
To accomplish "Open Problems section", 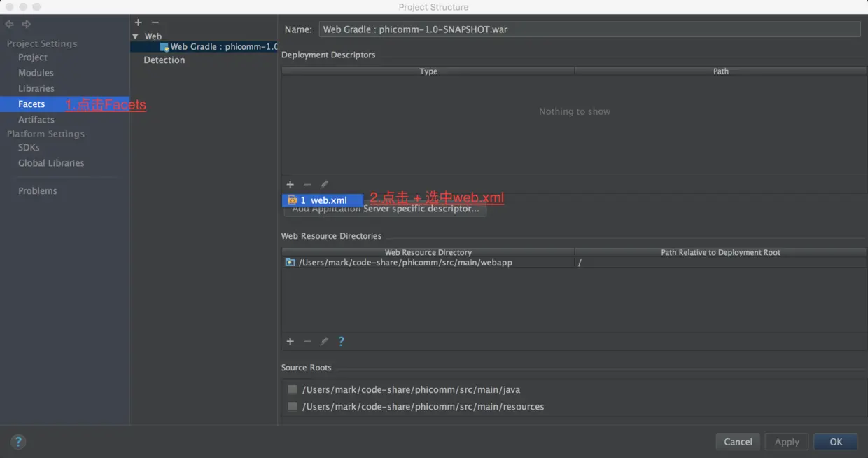I will 38,191.
